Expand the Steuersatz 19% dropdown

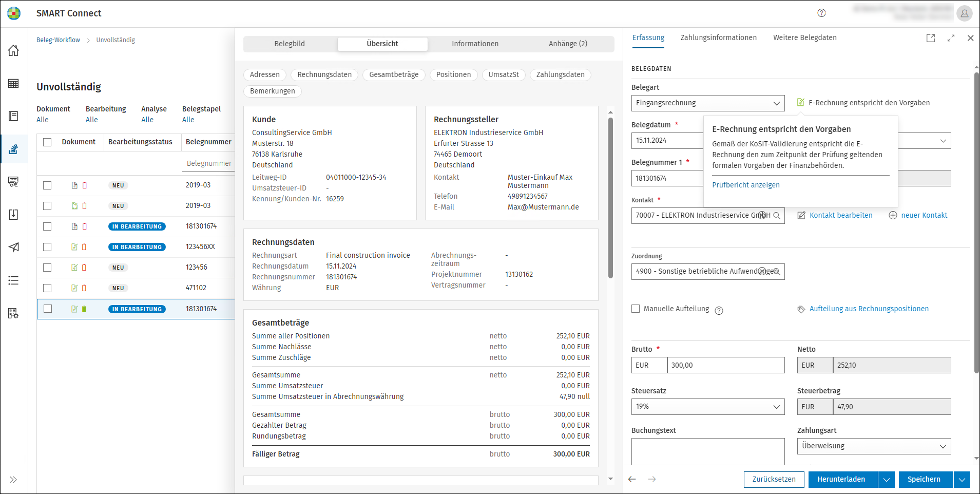coord(707,407)
